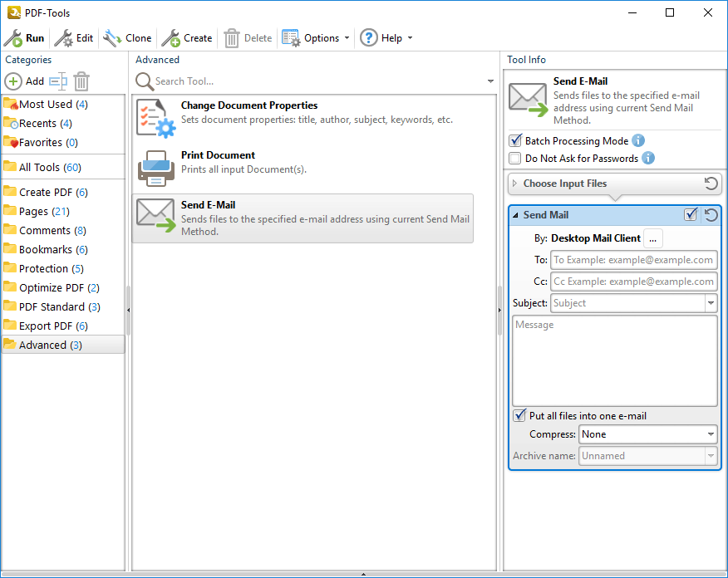This screenshot has width=728, height=578.
Task: Select the Print Document tool
Action: click(x=303, y=168)
